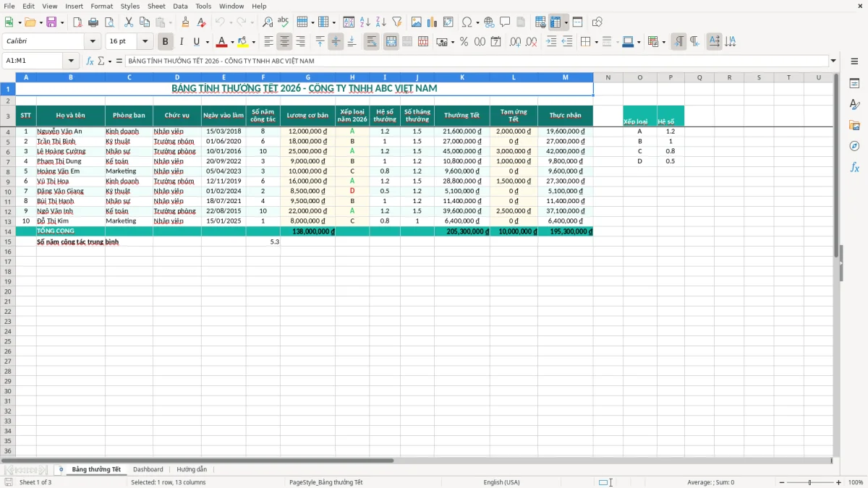
Task: Click the Copy icon
Action: click(x=145, y=22)
